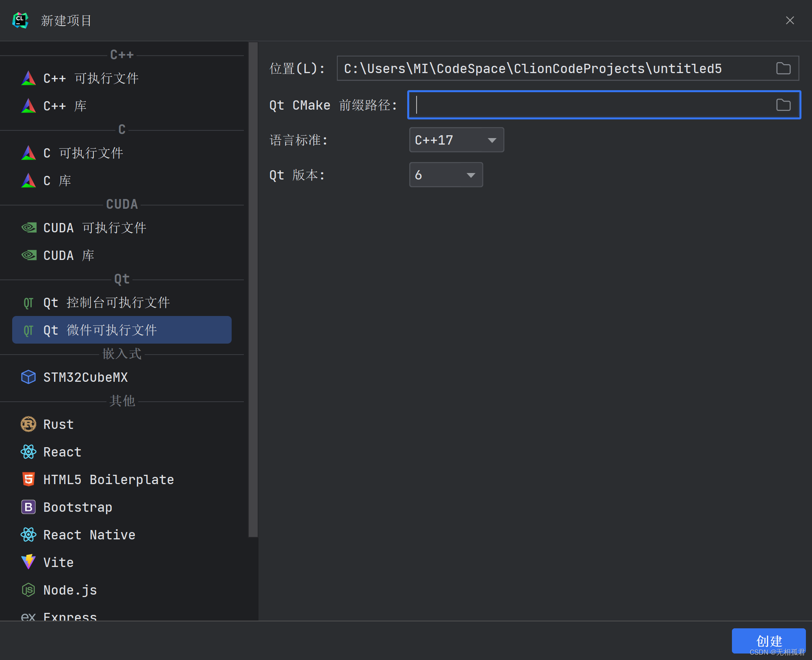
Task: Click the Bootstrap B icon
Action: pyautogui.click(x=28, y=507)
